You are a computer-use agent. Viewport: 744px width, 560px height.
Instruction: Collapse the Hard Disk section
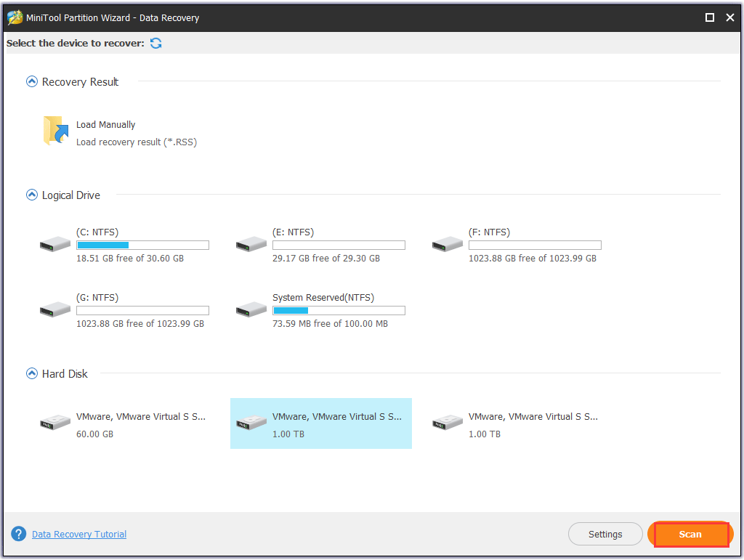pos(31,374)
